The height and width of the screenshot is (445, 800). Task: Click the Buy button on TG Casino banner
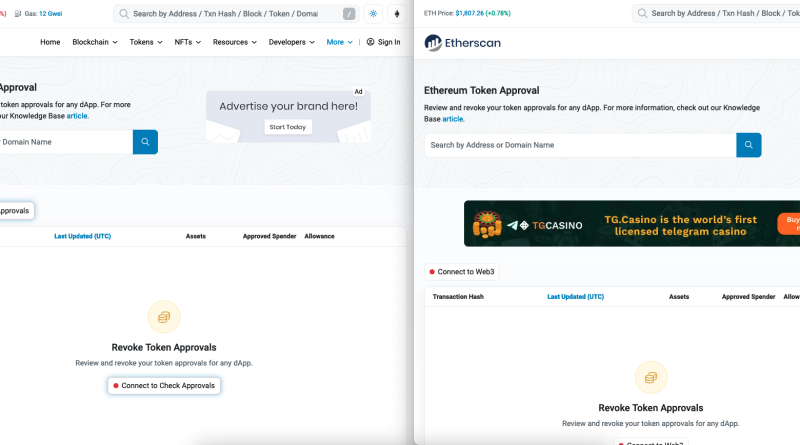789,224
